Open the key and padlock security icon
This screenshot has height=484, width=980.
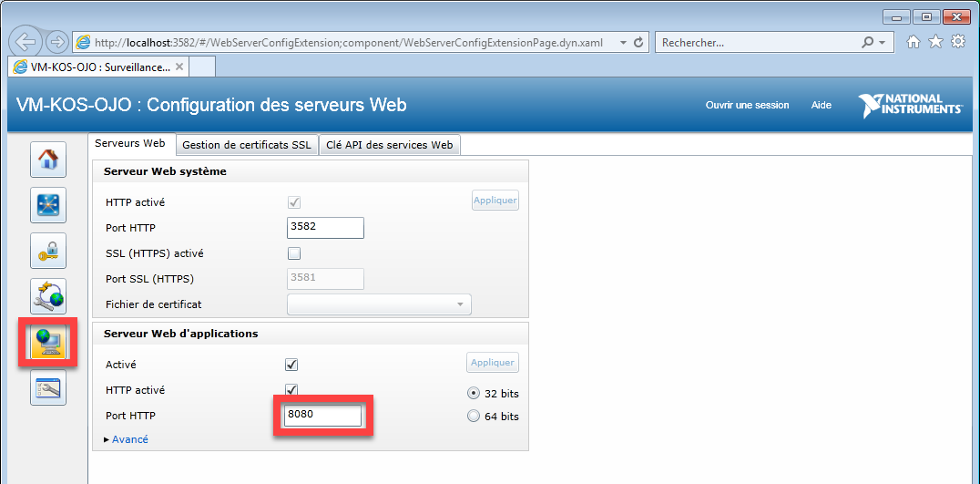tap(48, 251)
